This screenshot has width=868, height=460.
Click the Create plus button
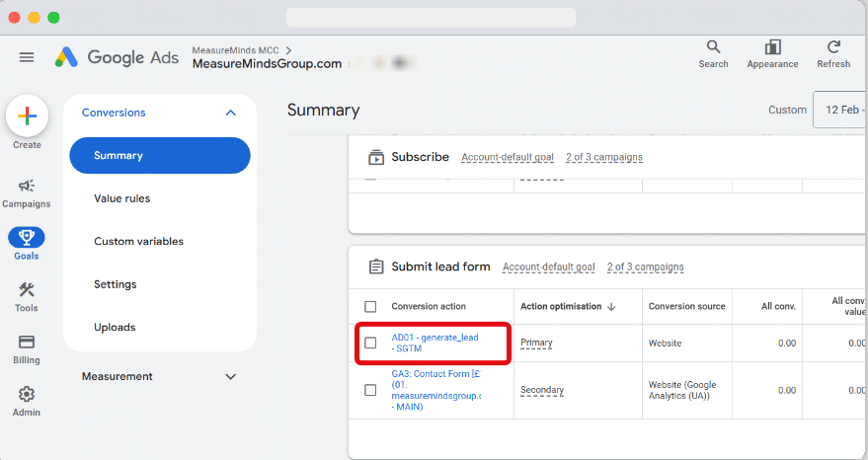click(27, 115)
